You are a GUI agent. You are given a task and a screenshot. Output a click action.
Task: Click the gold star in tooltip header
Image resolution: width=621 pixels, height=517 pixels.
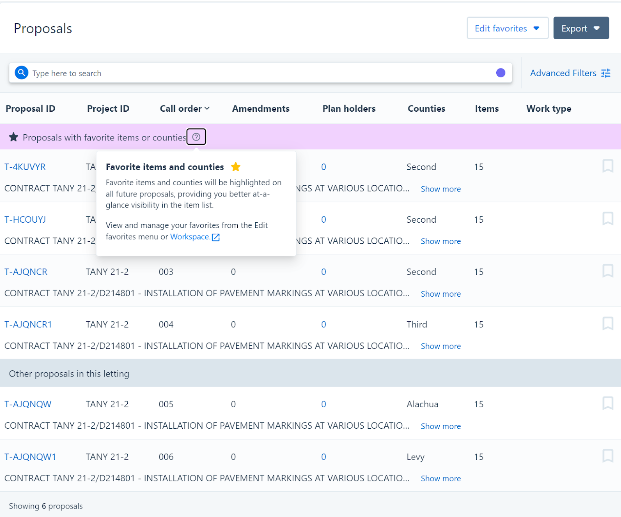[235, 167]
